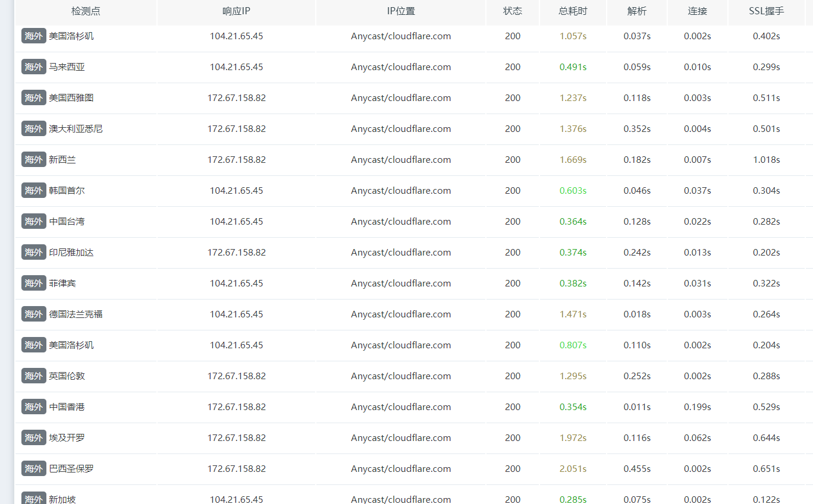Click the total time 1.237s
The height and width of the screenshot is (504, 813).
point(573,98)
